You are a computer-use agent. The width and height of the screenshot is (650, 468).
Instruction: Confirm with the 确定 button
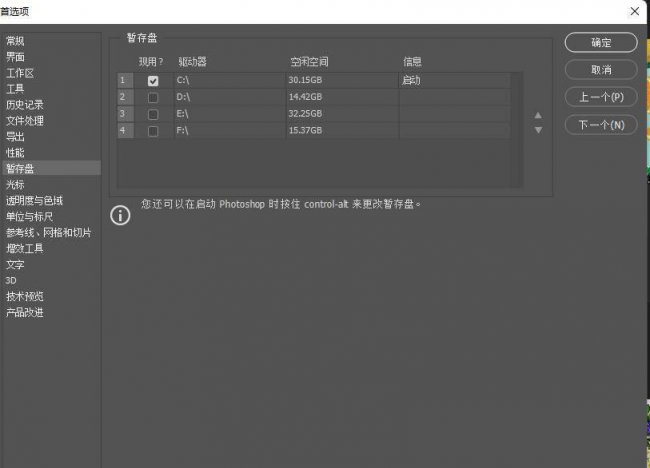click(601, 42)
